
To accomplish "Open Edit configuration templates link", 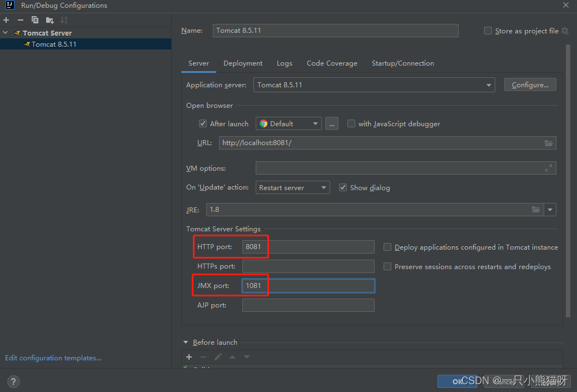I will point(53,358).
